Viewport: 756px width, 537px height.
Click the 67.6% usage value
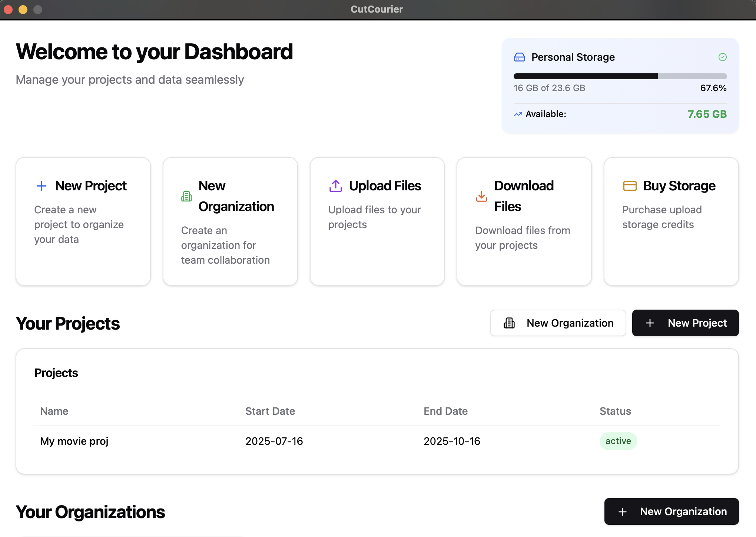pos(713,88)
